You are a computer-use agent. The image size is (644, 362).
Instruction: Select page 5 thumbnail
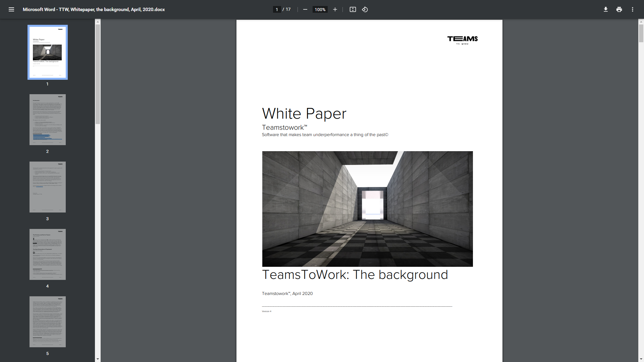[x=47, y=322]
